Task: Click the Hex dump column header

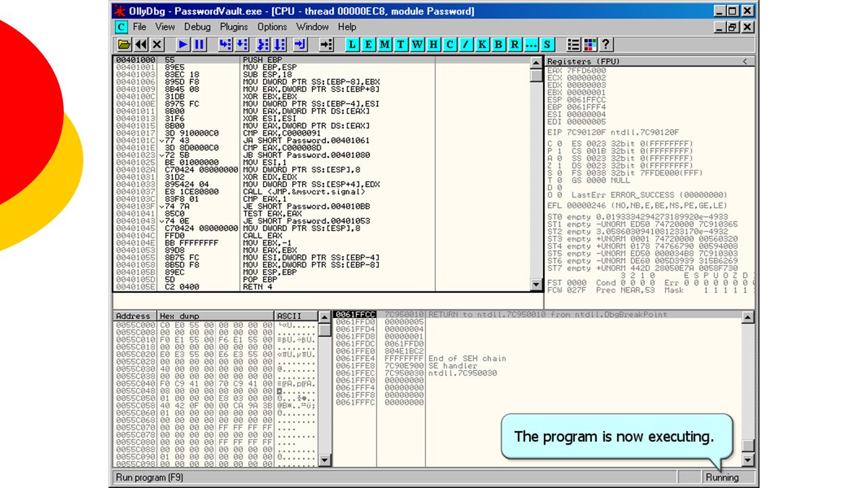Action: click(x=216, y=316)
